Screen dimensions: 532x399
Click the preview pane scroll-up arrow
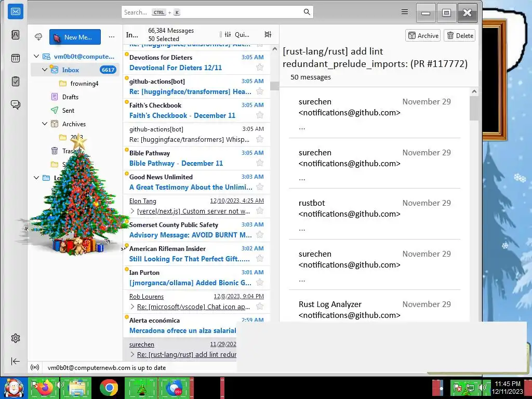coord(474,91)
